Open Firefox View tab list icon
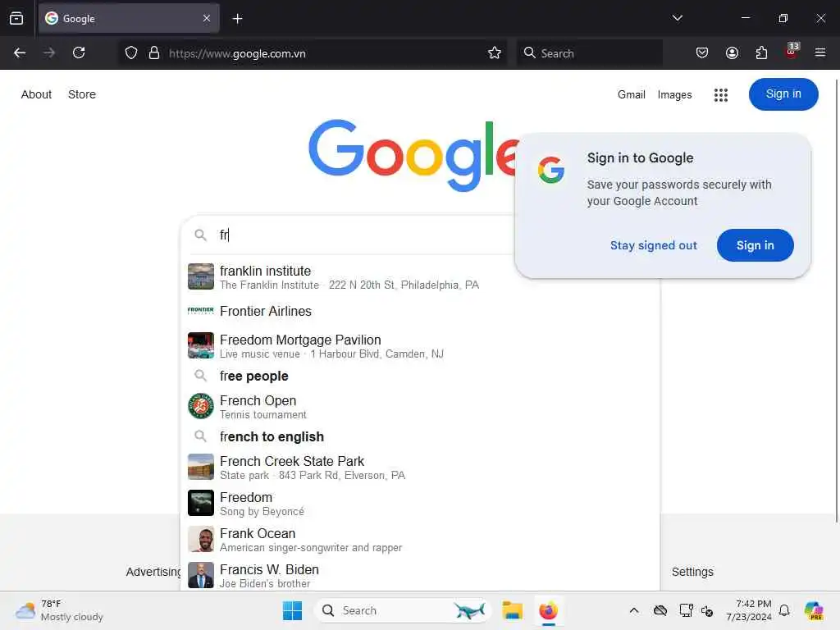The image size is (840, 630). pos(16,18)
